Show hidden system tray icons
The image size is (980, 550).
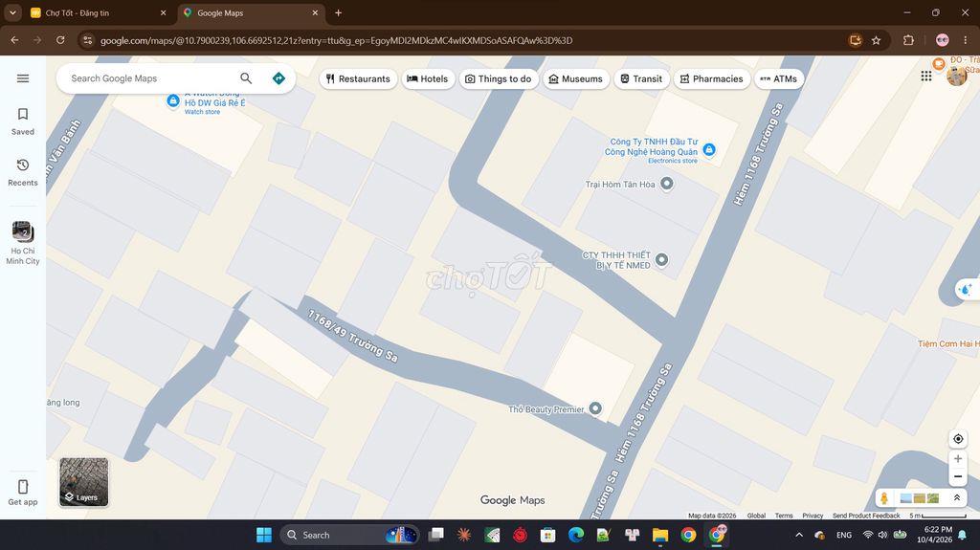point(799,535)
